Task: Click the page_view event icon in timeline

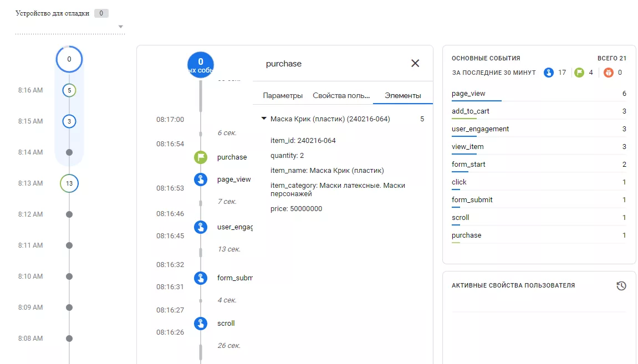Action: pyautogui.click(x=201, y=180)
